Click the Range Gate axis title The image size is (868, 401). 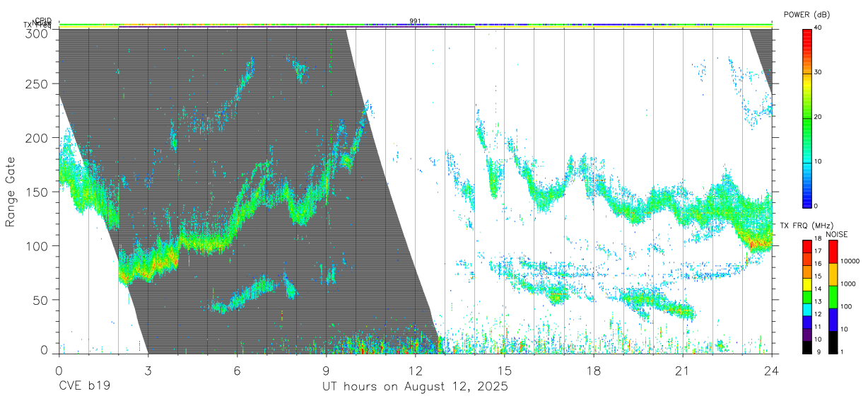click(x=11, y=191)
